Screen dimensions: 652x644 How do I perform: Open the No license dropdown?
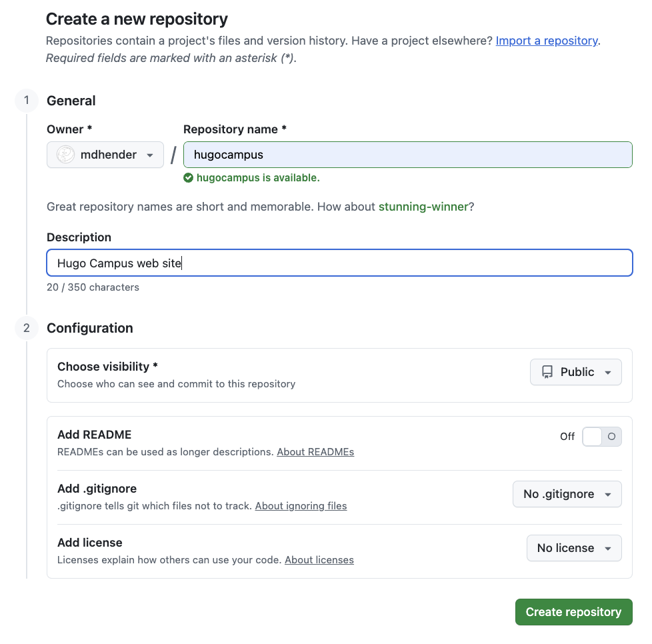[574, 548]
